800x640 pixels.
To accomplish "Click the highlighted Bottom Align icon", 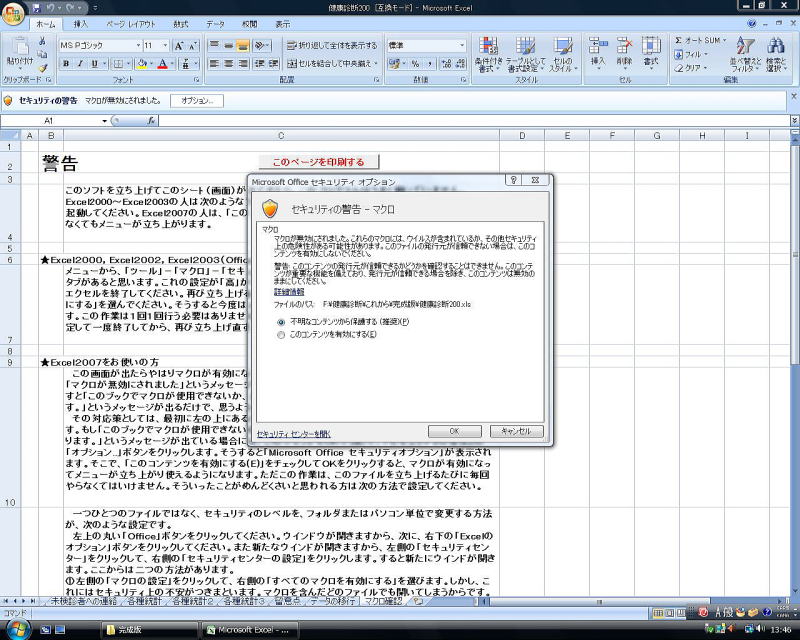I will [243, 45].
